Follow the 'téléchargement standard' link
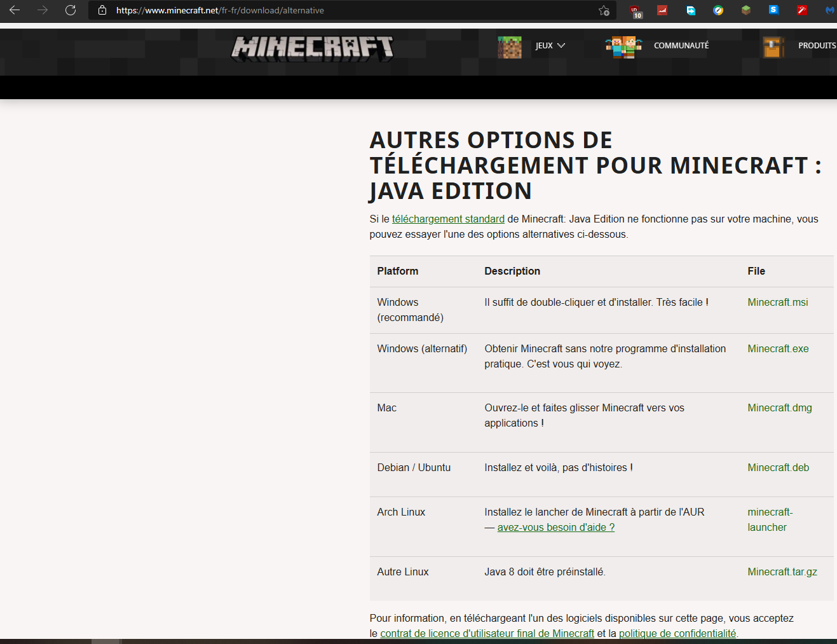This screenshot has height=644, width=837. tap(448, 219)
